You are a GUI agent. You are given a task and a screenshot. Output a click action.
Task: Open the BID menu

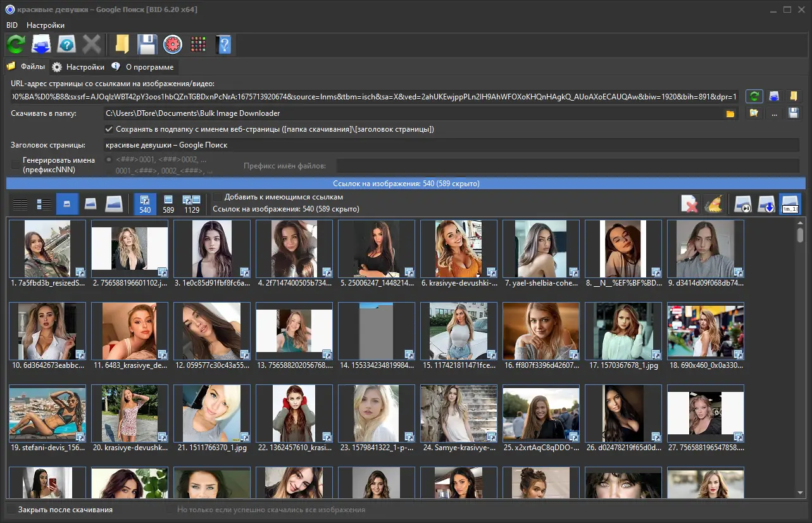coord(12,25)
